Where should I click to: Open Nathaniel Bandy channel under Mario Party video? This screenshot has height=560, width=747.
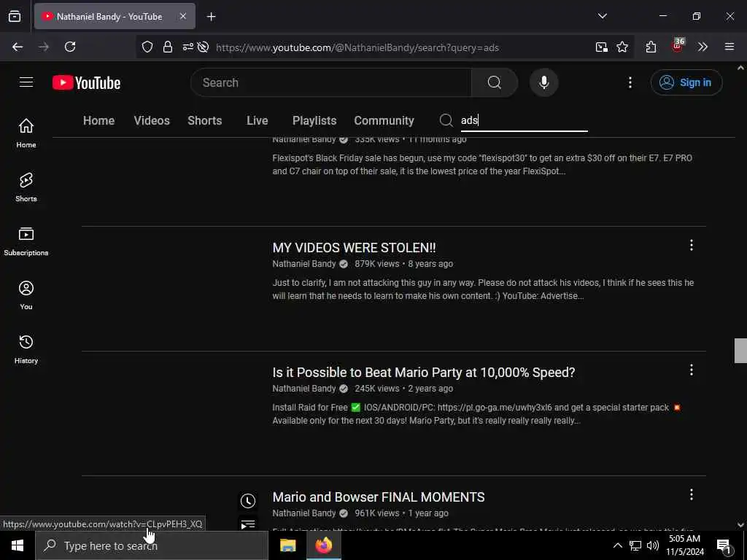click(x=304, y=389)
